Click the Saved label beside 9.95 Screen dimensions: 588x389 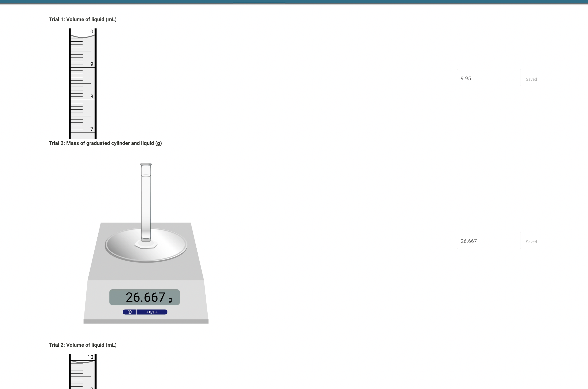click(531, 80)
